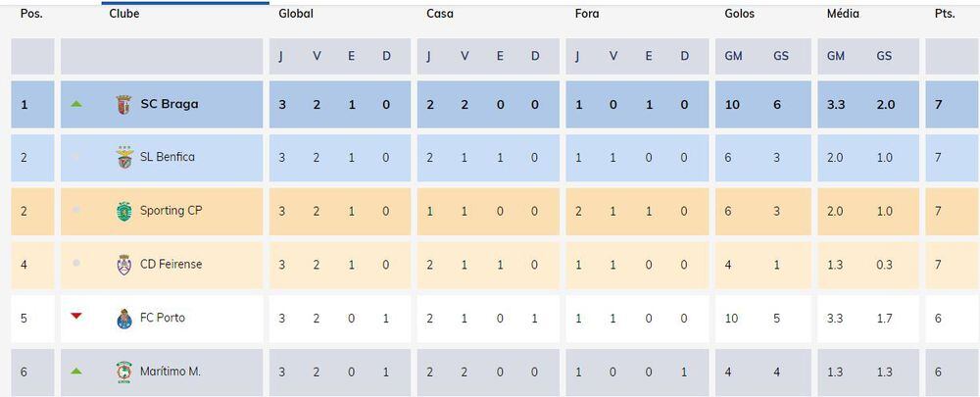Select the Casa header group
The image size is (980, 397).
pos(440,14)
